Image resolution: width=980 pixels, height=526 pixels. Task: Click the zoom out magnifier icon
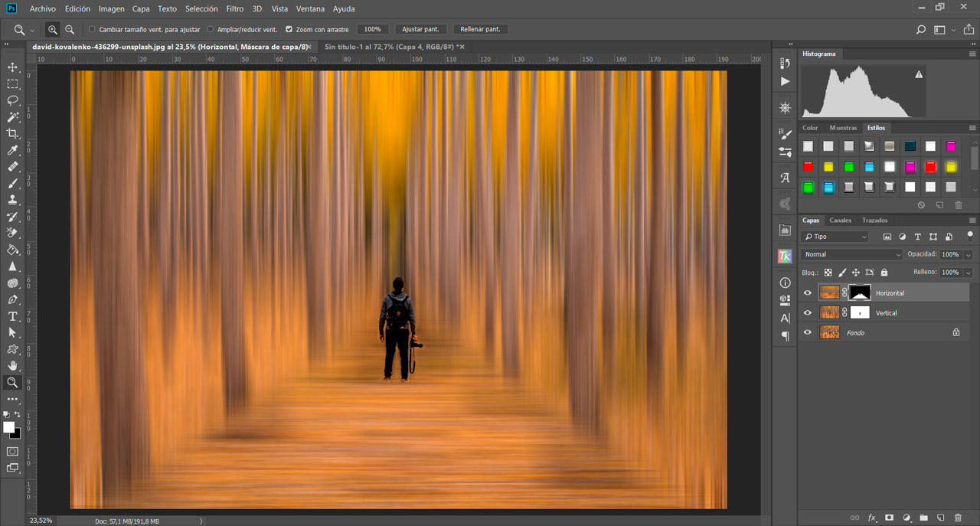[x=70, y=30]
